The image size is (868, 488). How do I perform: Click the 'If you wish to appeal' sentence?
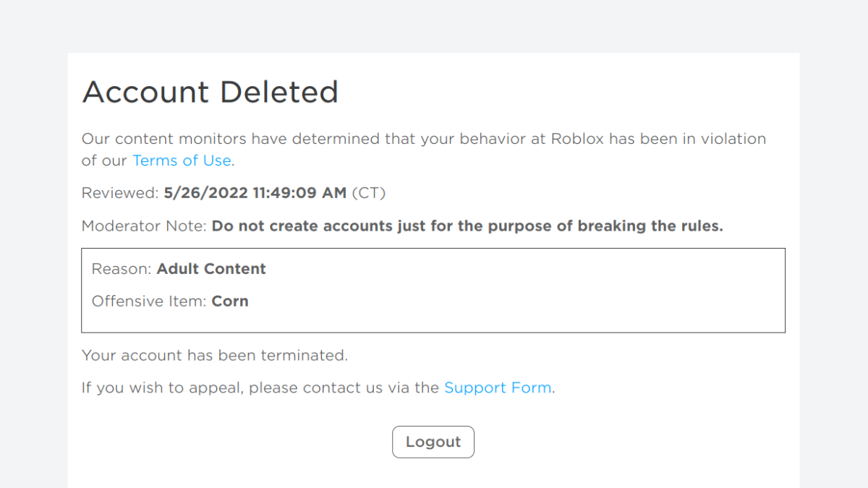(x=318, y=388)
